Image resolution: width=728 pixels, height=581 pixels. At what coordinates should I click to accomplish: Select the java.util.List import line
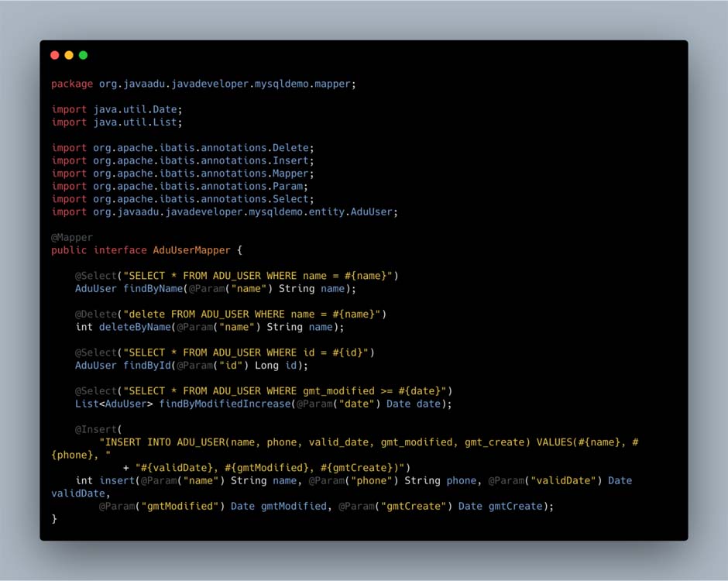pyautogui.click(x=117, y=122)
